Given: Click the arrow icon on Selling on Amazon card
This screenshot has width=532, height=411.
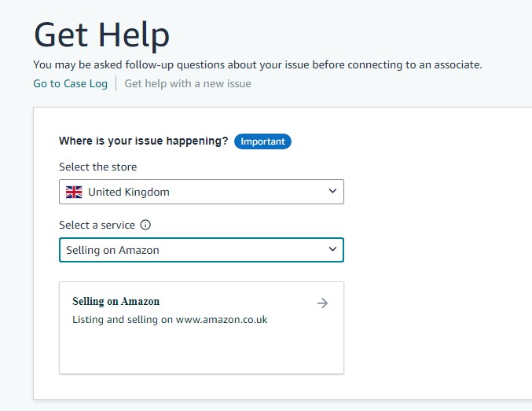Looking at the screenshot, I should point(323,303).
